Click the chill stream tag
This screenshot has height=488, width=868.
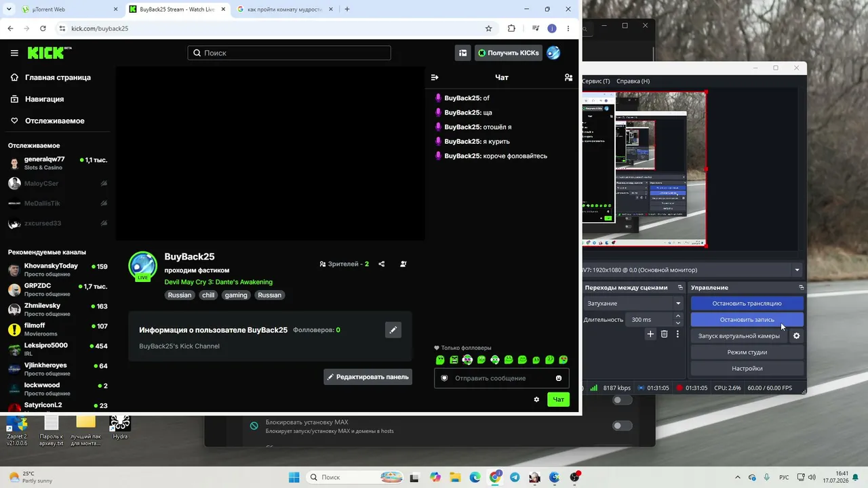pos(208,295)
